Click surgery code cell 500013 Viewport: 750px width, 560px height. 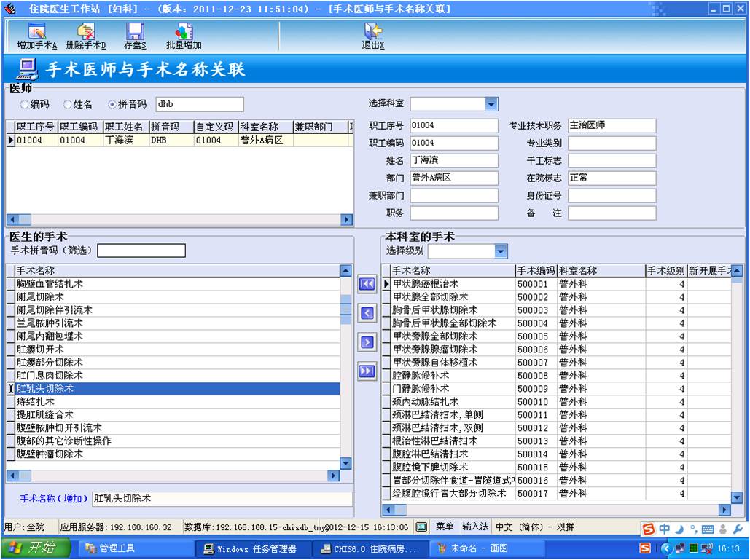(536, 441)
